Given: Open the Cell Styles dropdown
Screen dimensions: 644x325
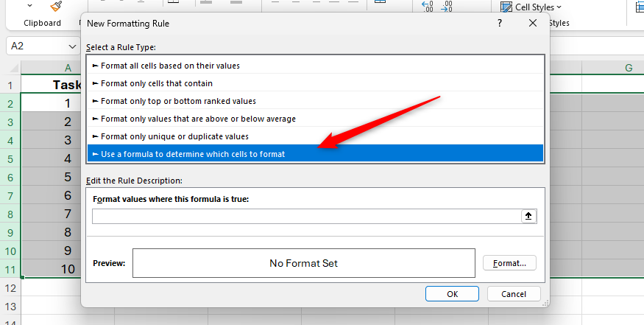Looking at the screenshot, I should tap(530, 7).
